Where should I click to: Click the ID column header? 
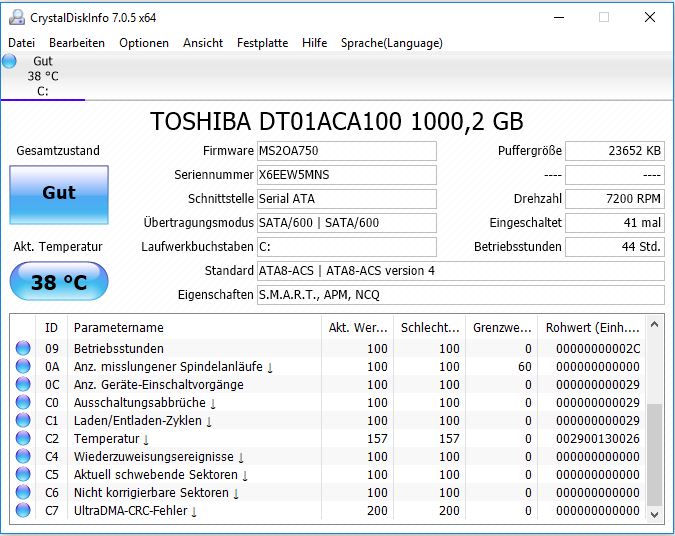pos(51,328)
